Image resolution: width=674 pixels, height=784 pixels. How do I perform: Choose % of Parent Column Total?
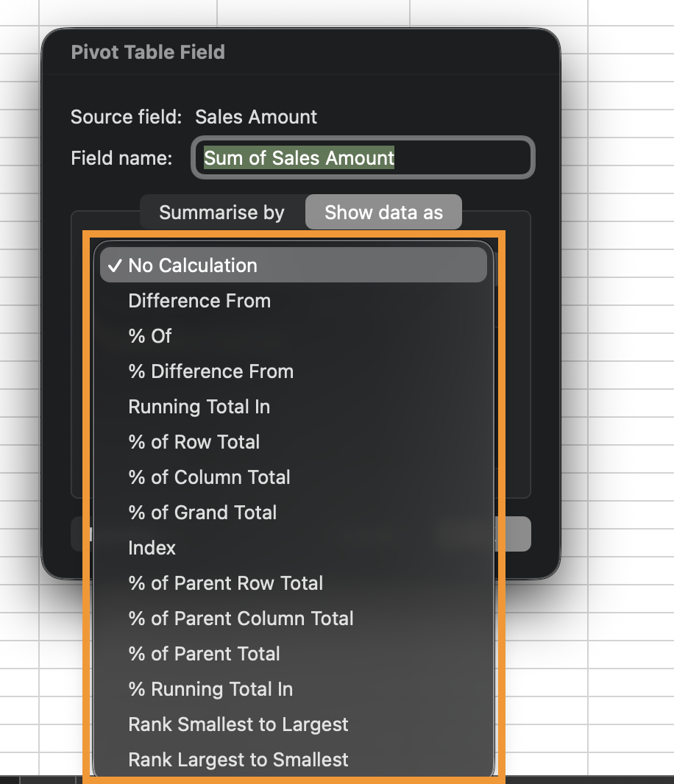point(241,619)
